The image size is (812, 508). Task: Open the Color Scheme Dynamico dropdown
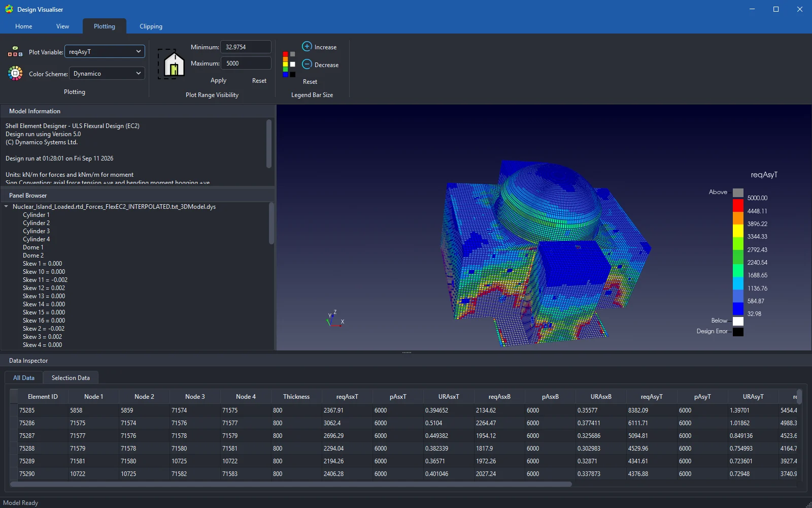pyautogui.click(x=107, y=73)
